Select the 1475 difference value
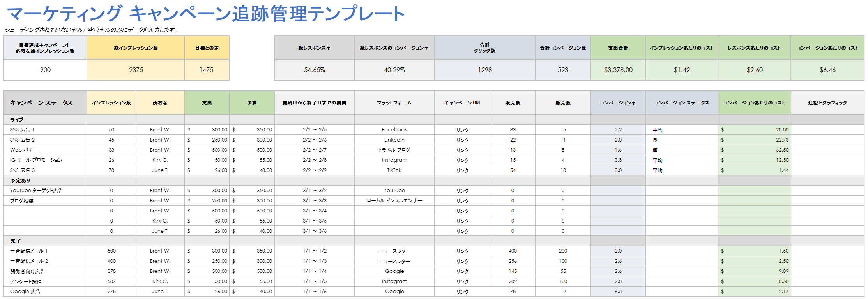 [x=207, y=70]
